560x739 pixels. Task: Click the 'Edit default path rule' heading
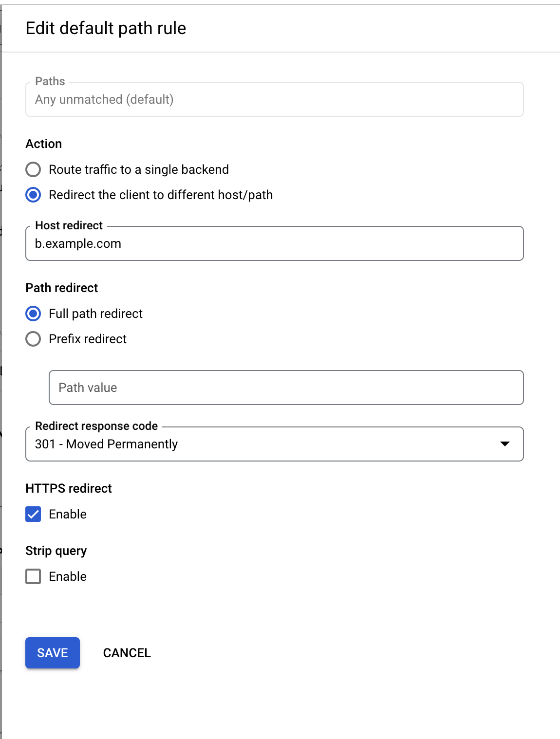[106, 28]
